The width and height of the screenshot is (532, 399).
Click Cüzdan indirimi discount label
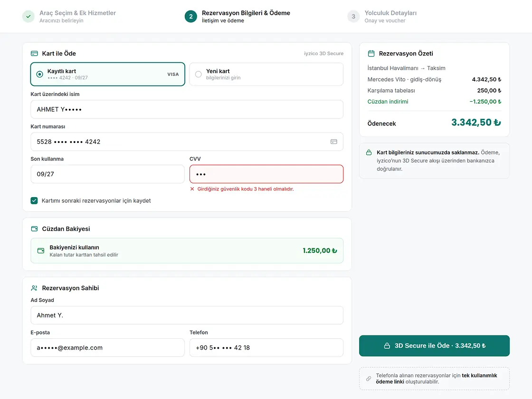click(x=388, y=102)
